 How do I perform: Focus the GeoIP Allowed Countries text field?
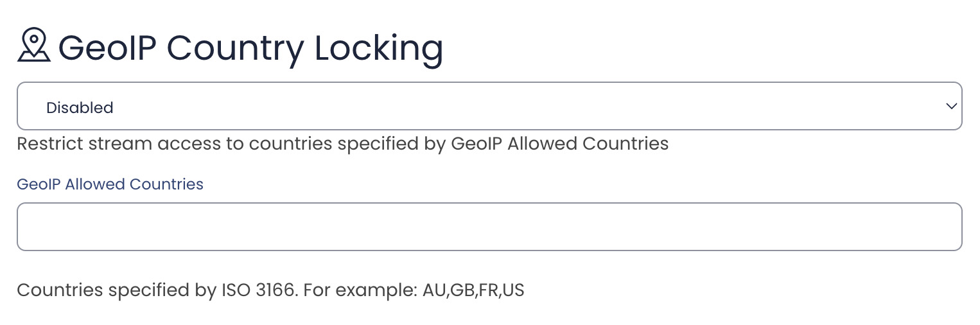(488, 227)
